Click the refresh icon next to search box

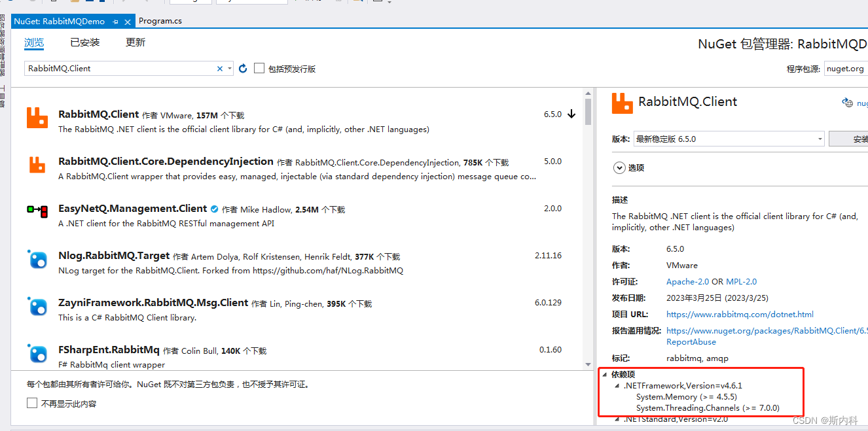click(x=243, y=69)
